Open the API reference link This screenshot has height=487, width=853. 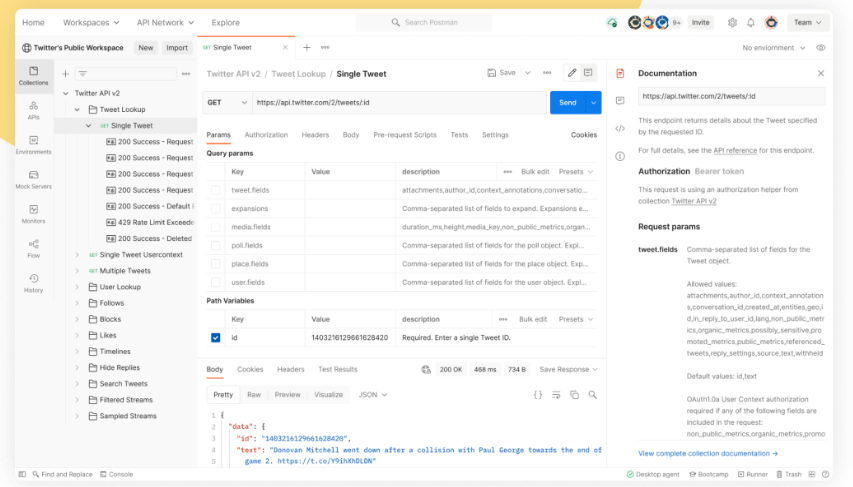[x=735, y=151]
